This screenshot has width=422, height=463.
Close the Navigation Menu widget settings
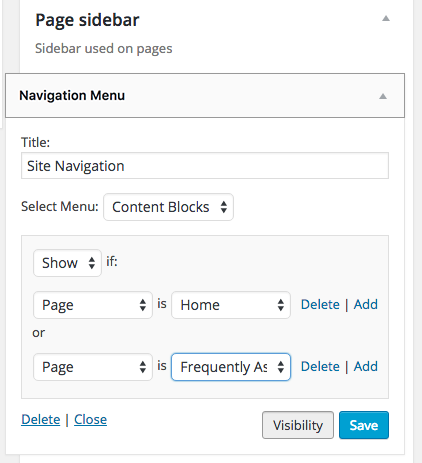click(90, 419)
